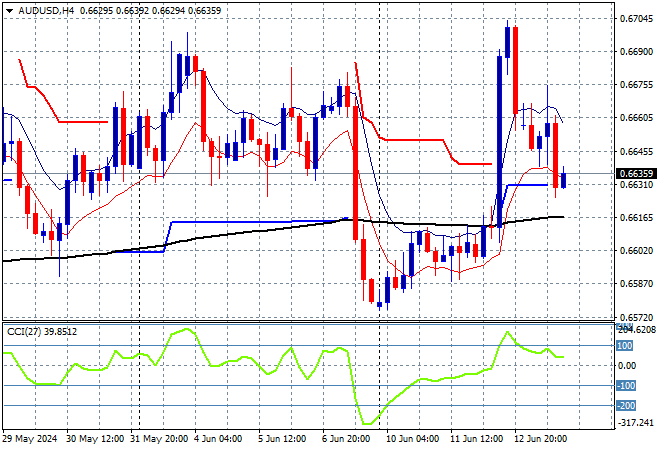Click the 0.67045 price scale label

637,19
